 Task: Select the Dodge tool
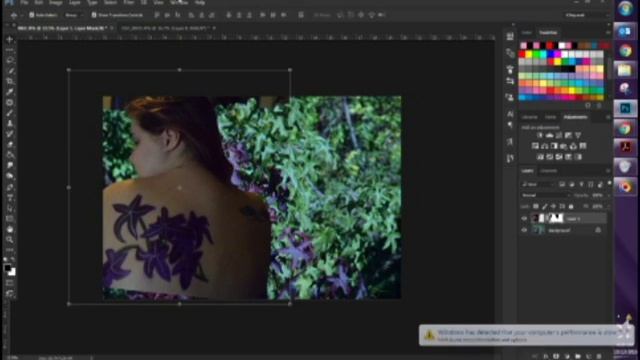(10, 177)
